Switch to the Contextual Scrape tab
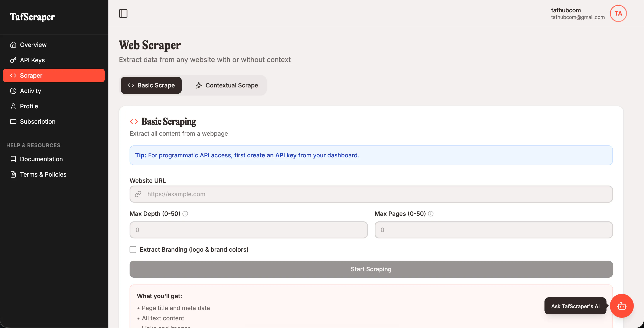This screenshot has height=328, width=644. click(227, 85)
